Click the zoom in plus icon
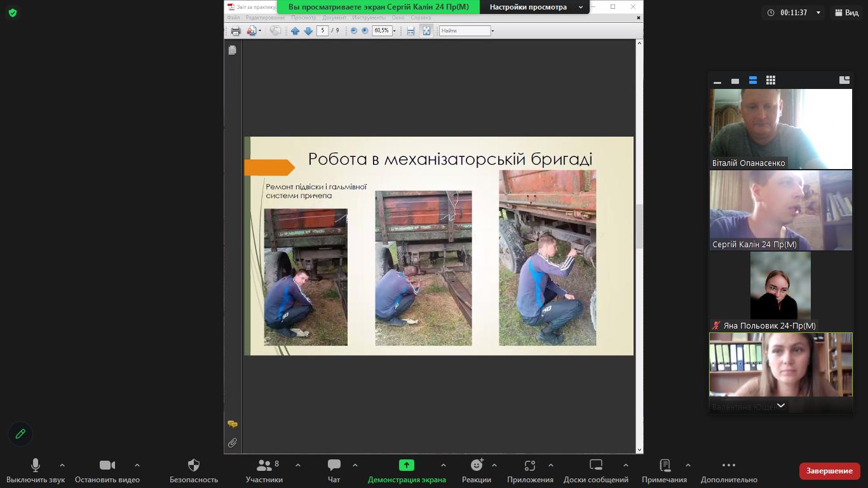This screenshot has height=488, width=868. (365, 30)
